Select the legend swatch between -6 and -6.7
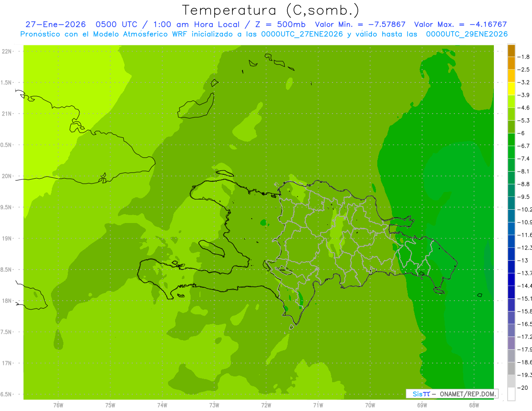532x411 pixels. point(511,140)
